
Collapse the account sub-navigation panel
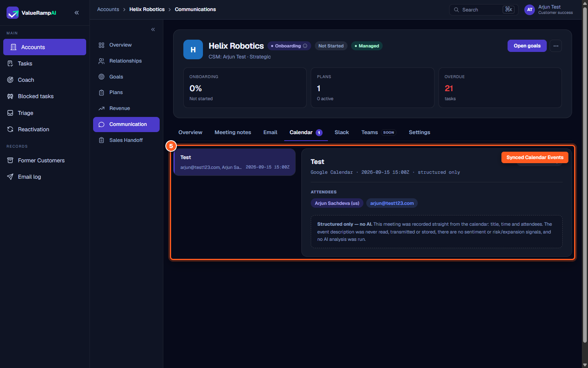pyautogui.click(x=153, y=29)
